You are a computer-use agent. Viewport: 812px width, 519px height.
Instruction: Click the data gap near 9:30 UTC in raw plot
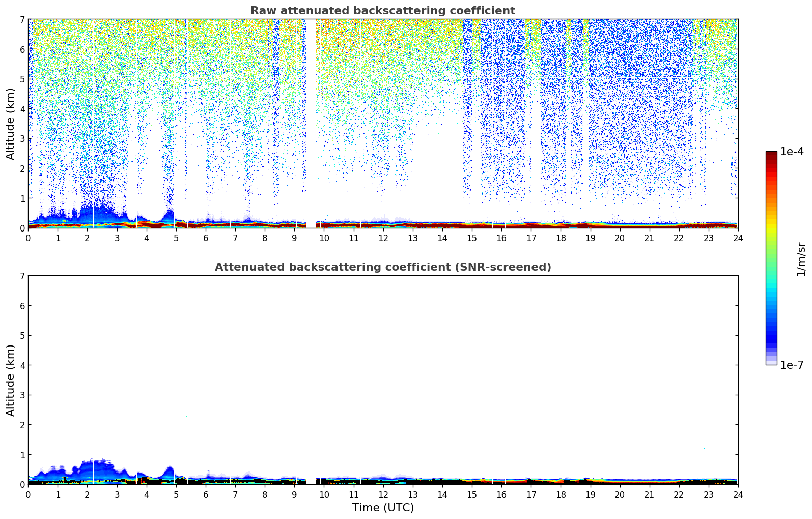tap(311, 124)
